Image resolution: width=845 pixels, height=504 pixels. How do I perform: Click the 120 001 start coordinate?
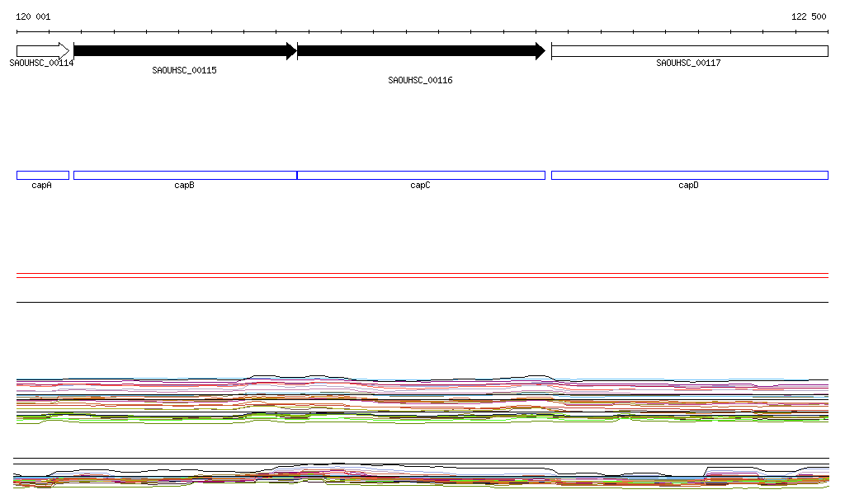tap(33, 16)
